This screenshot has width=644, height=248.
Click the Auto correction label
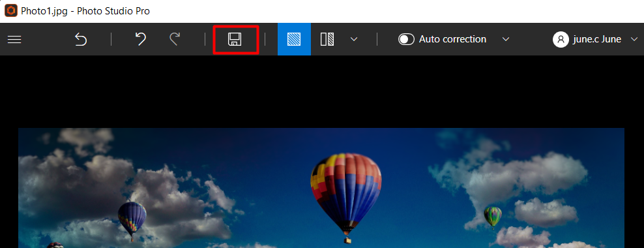[452, 39]
